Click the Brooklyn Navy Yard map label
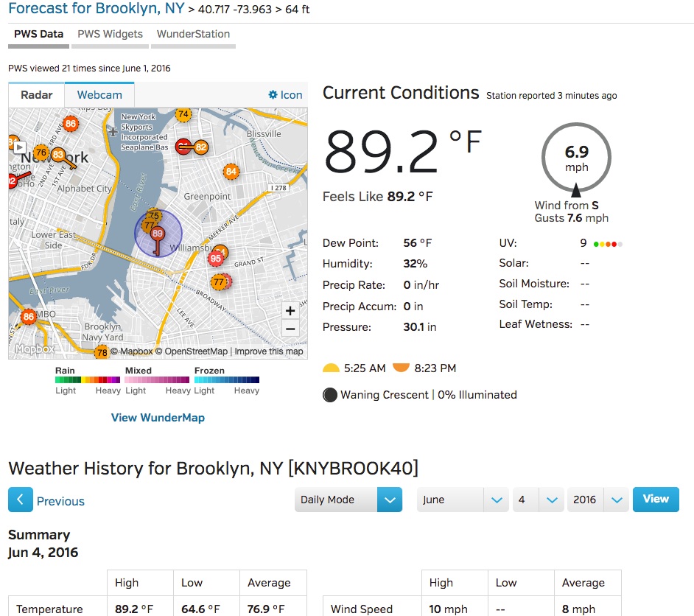This screenshot has width=694, height=616. point(103,332)
